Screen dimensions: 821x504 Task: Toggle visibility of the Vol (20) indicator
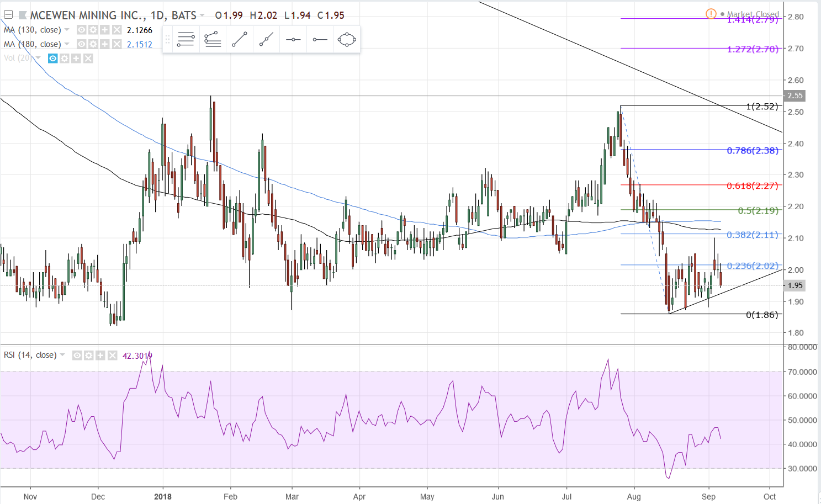click(x=53, y=59)
